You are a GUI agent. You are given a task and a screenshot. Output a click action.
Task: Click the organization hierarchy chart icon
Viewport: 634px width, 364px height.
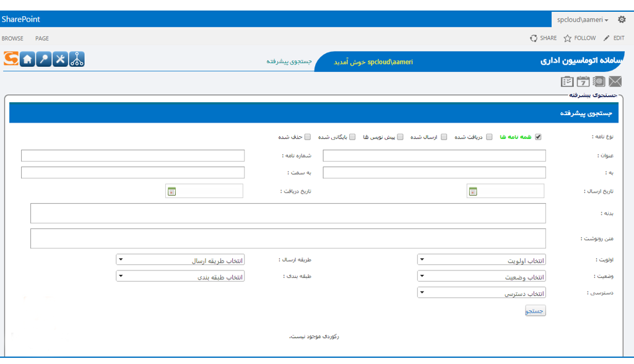[77, 59]
